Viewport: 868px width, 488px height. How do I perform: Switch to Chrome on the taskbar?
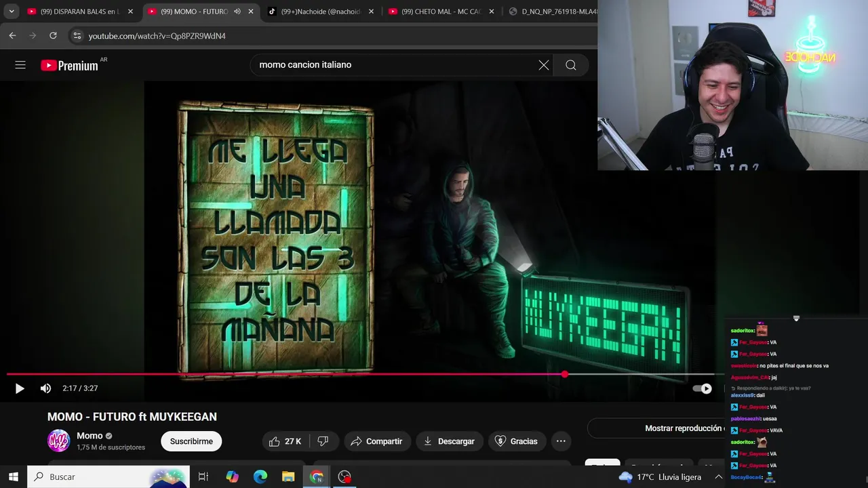tap(317, 477)
